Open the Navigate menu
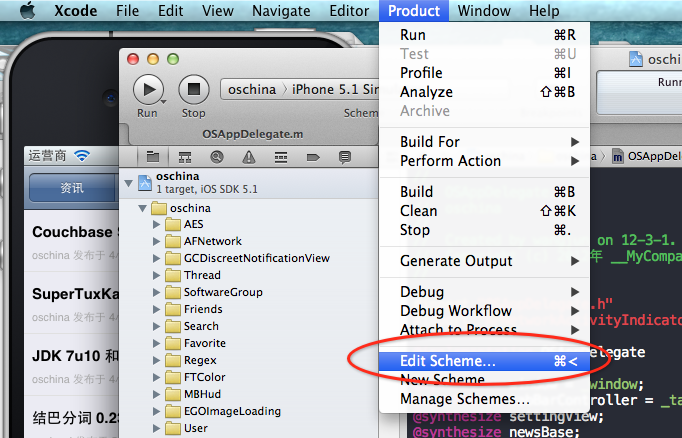The height and width of the screenshot is (438, 682). 281,10
